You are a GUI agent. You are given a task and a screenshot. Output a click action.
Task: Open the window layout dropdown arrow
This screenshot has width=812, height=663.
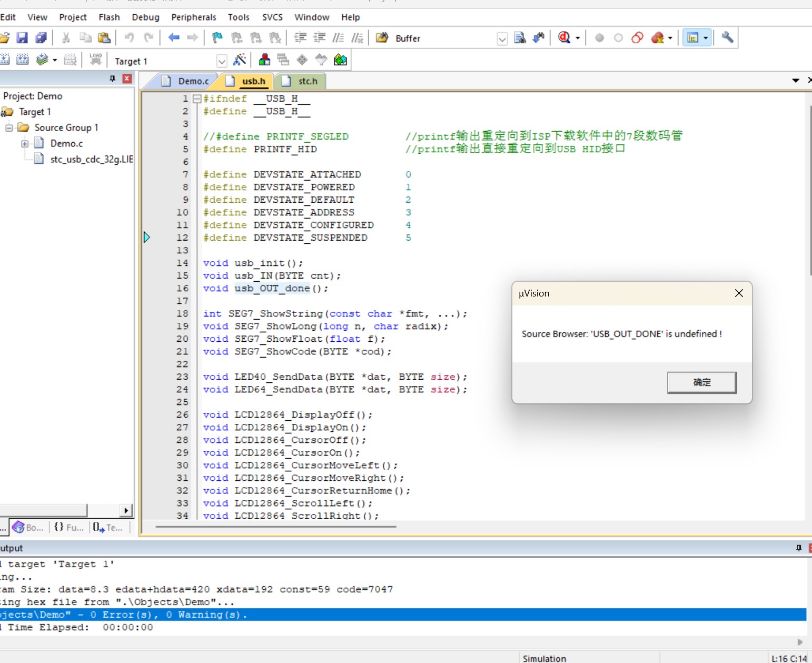point(706,38)
